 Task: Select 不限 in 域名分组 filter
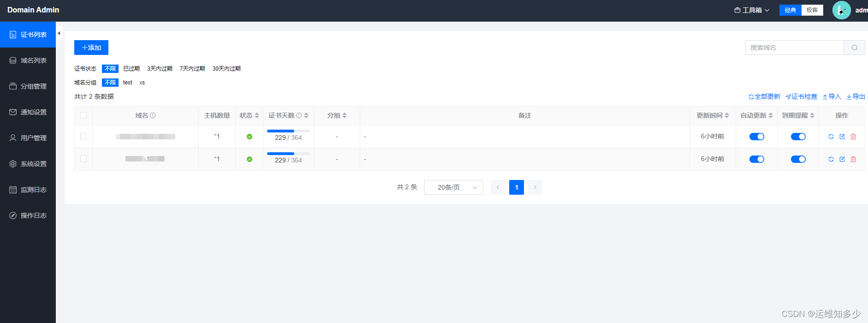pos(110,83)
